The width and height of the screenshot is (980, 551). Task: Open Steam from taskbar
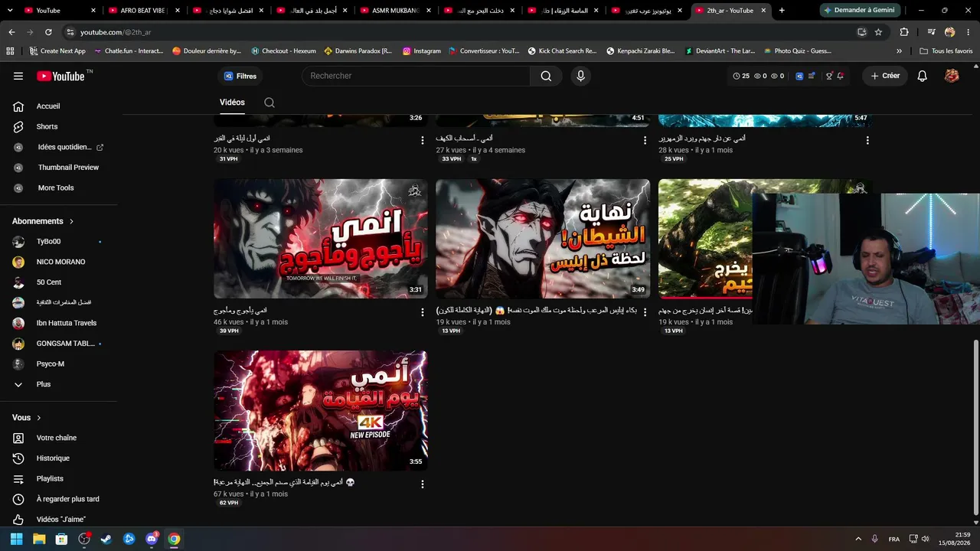pyautogui.click(x=106, y=539)
